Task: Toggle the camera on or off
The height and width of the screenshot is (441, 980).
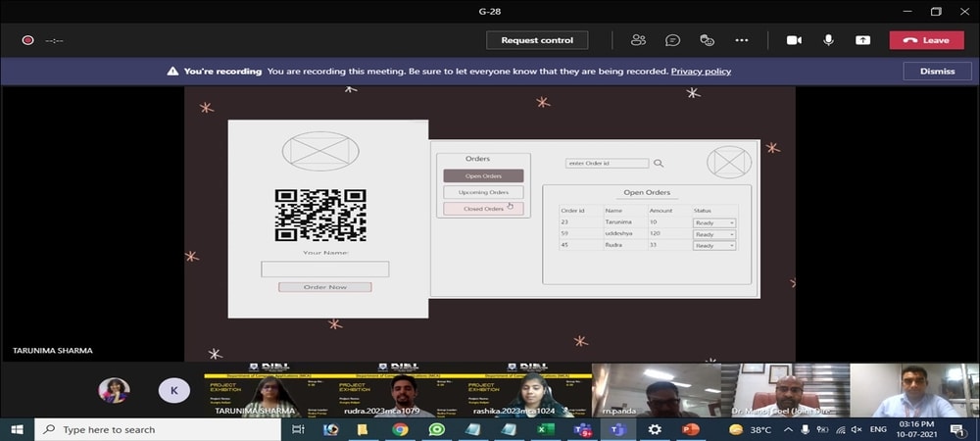Action: tap(794, 40)
